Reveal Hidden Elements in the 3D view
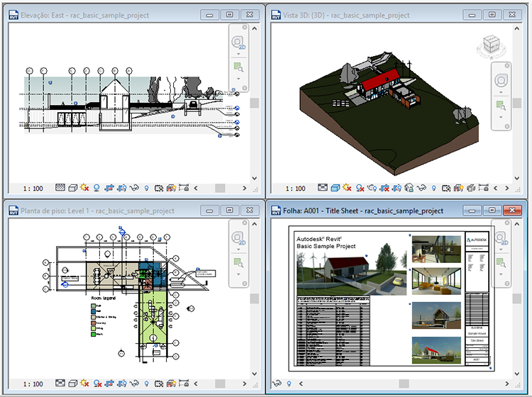 [434, 188]
